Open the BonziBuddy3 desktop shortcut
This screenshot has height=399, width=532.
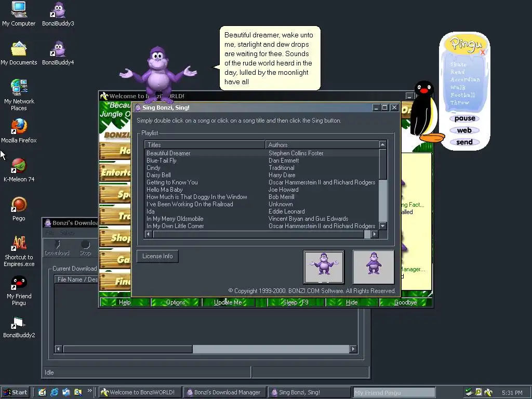coord(58,14)
